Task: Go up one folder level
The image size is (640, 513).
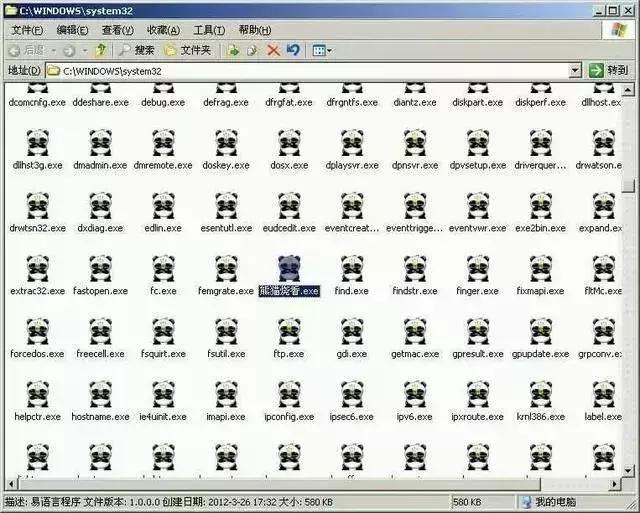Action: coord(101,50)
